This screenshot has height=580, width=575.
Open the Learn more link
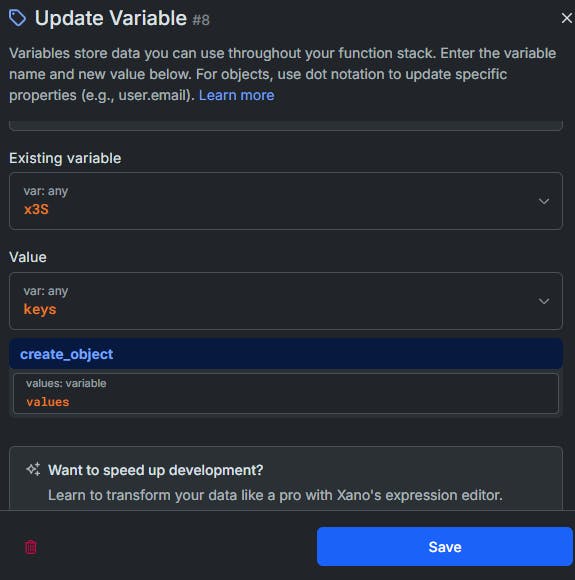tap(236, 95)
